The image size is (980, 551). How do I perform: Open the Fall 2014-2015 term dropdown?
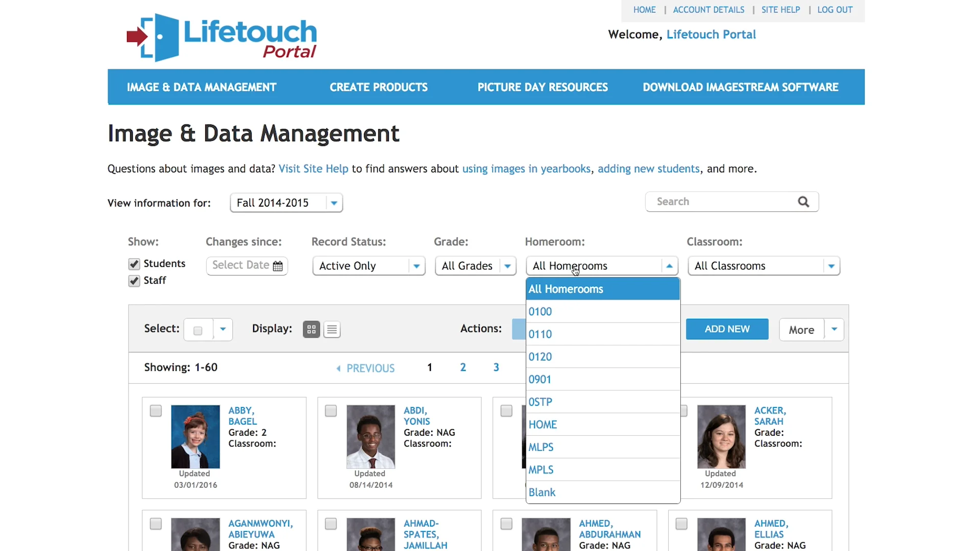(x=286, y=203)
